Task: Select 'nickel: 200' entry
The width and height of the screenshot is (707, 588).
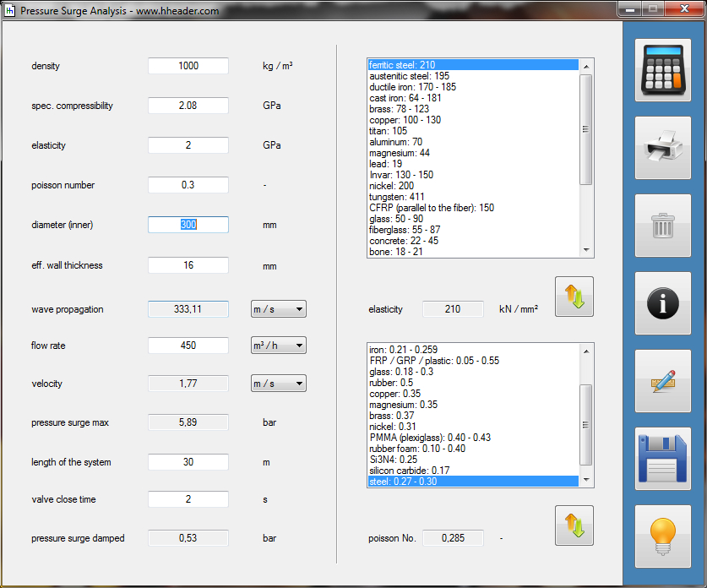Action: (473, 186)
